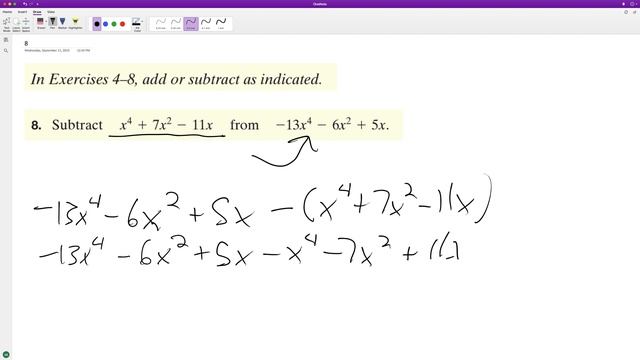Viewport: 640px width, 360px height.
Task: Select the second pen stroke thickness
Action: [x=176, y=24]
